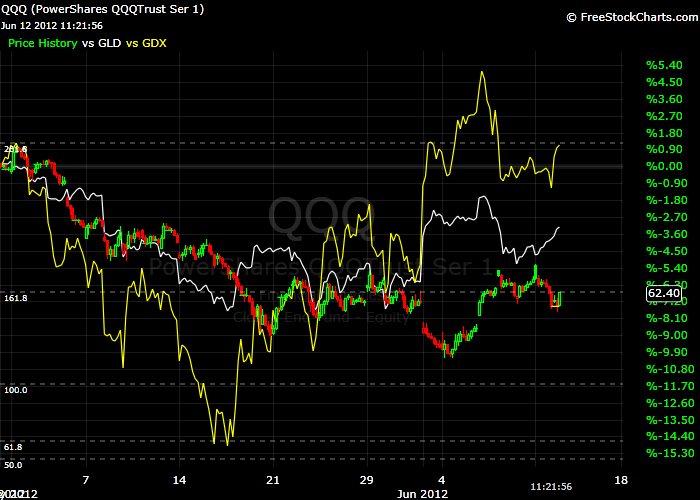Click the %-9.90 percent axis label
Viewport: 700px width, 500px height.
pos(667,352)
